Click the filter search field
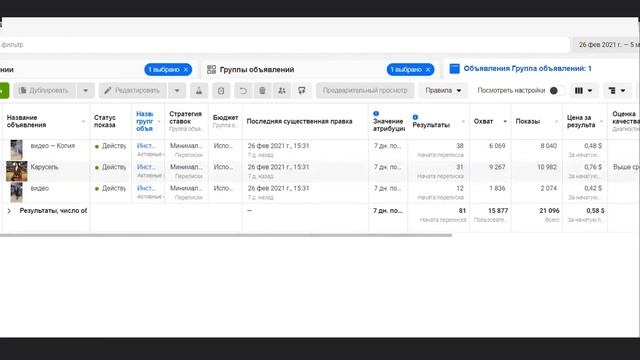This screenshot has height=360, width=640. click(284, 44)
